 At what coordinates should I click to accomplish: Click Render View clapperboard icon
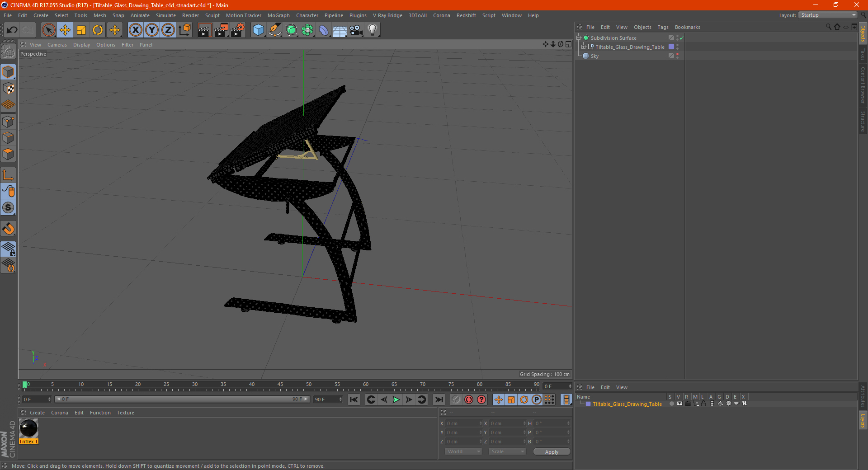[204, 30]
